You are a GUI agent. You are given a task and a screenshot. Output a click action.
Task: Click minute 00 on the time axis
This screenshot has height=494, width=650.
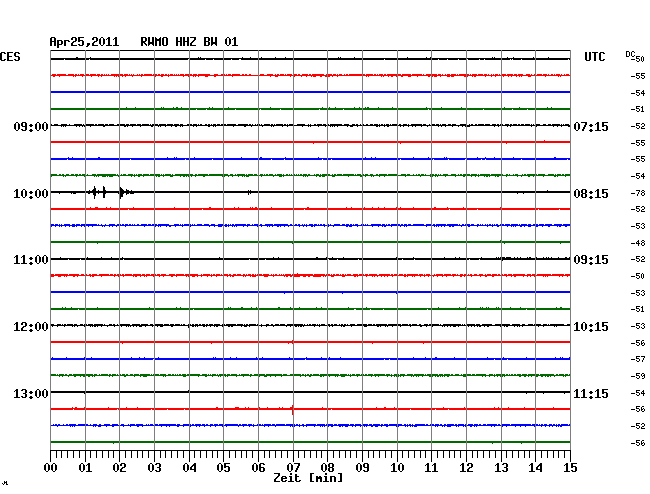click(51, 468)
